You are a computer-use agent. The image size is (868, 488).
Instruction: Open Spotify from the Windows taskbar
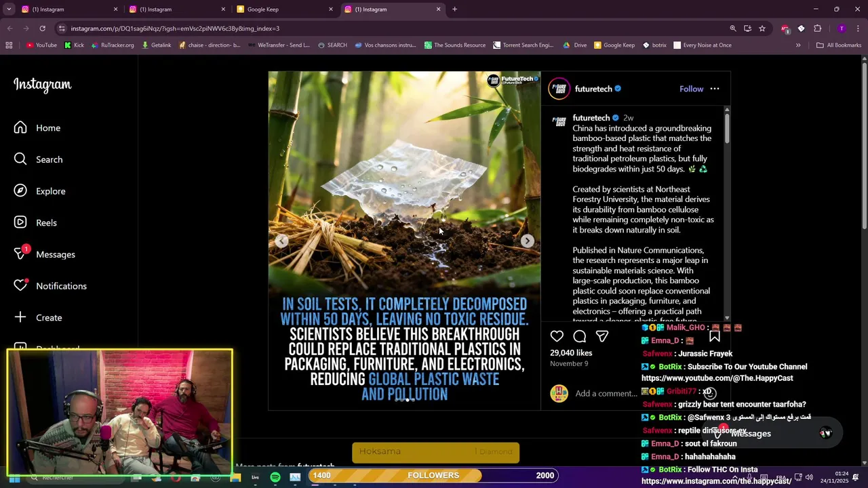[x=275, y=477]
